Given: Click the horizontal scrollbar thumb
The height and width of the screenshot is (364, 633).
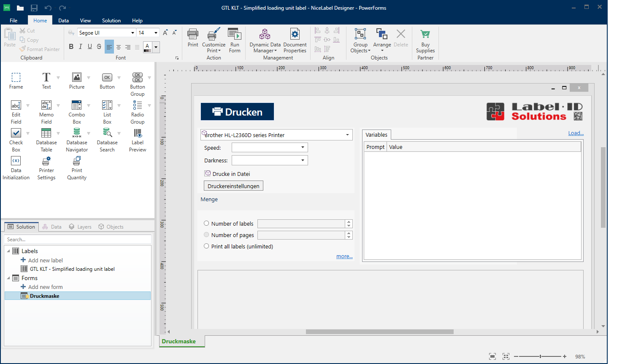Looking at the screenshot, I should click(x=379, y=332).
